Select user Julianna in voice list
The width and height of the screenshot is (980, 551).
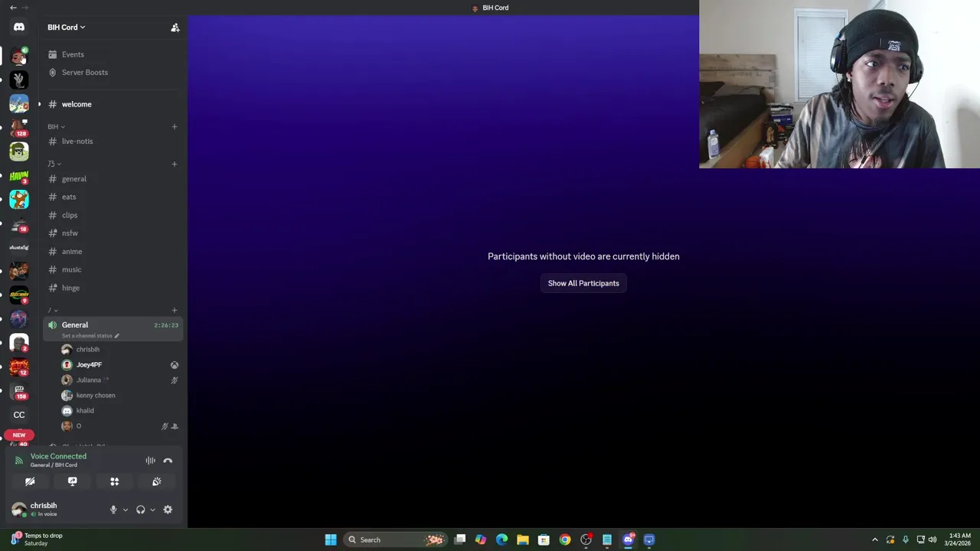pos(88,380)
